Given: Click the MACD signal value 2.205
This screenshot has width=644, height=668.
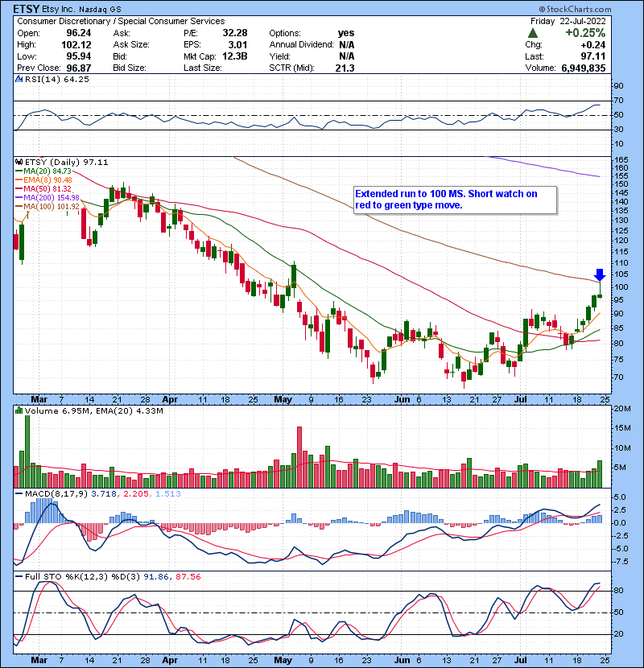Looking at the screenshot, I should [x=136, y=494].
